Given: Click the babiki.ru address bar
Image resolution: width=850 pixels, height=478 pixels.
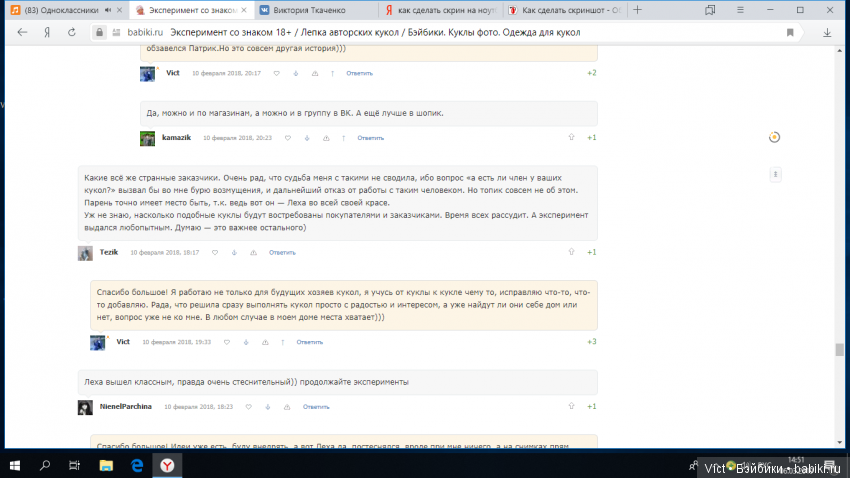Looking at the screenshot, I should coord(400,32).
